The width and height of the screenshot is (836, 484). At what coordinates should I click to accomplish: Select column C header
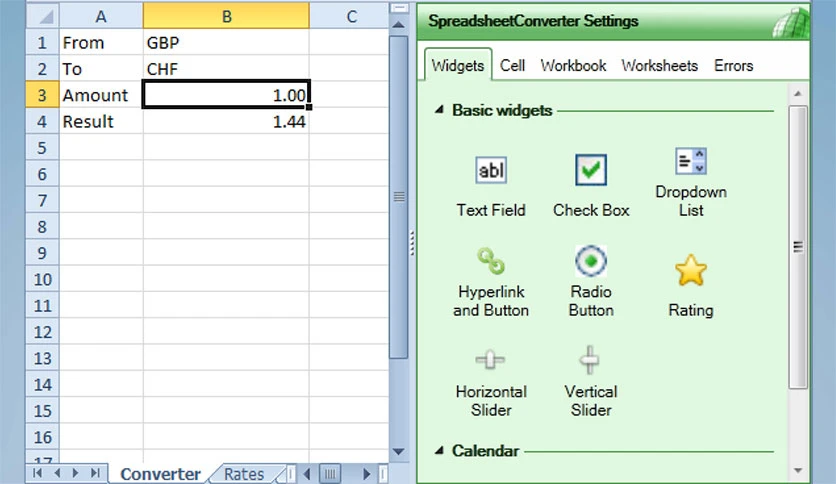pos(350,17)
